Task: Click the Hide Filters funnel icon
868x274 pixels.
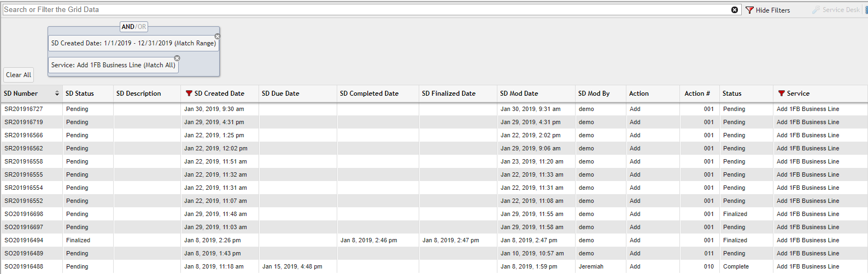Action: (x=749, y=10)
